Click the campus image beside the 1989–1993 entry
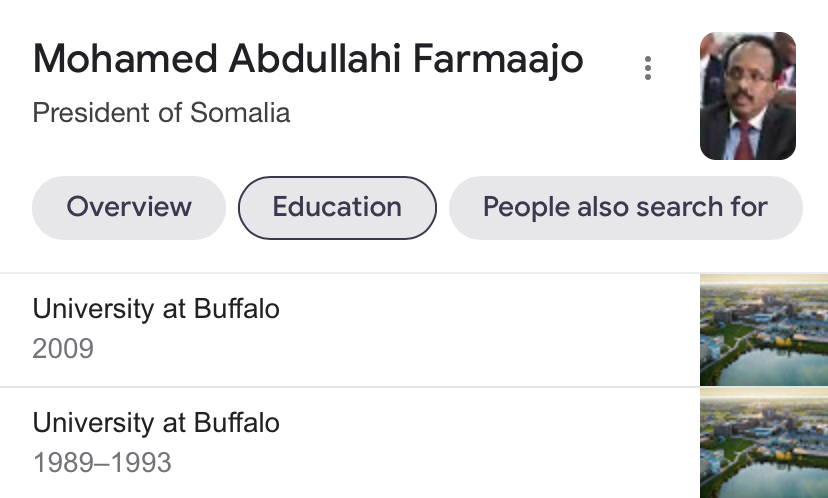This screenshot has height=498, width=828. click(x=764, y=443)
